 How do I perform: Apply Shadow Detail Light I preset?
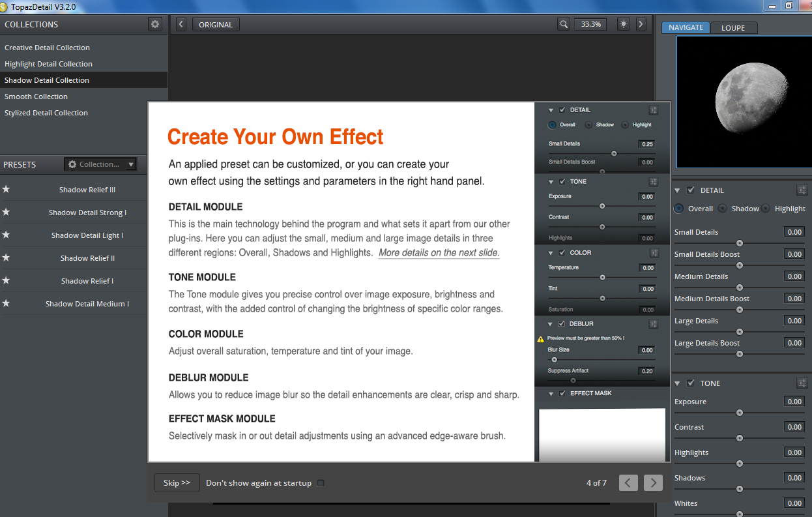[87, 235]
